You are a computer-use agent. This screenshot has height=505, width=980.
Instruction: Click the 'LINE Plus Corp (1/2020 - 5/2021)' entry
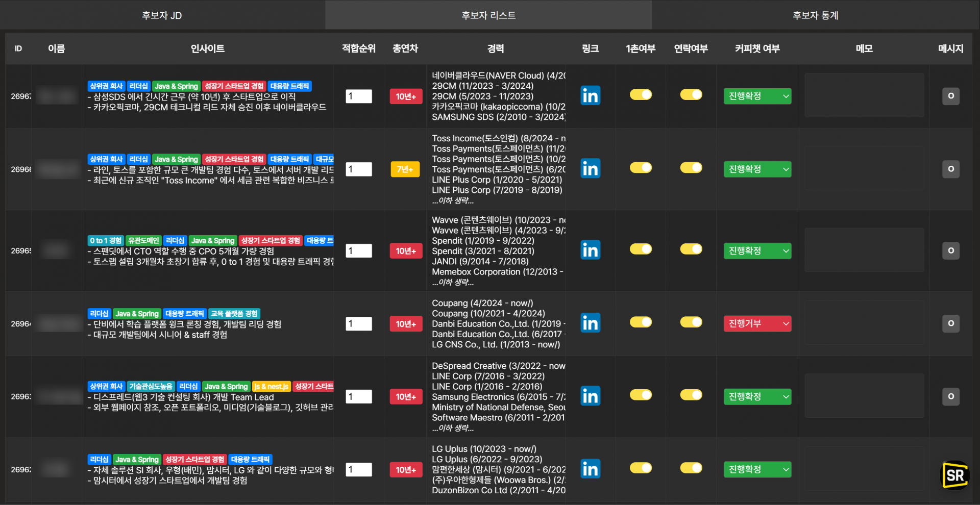[x=497, y=180]
